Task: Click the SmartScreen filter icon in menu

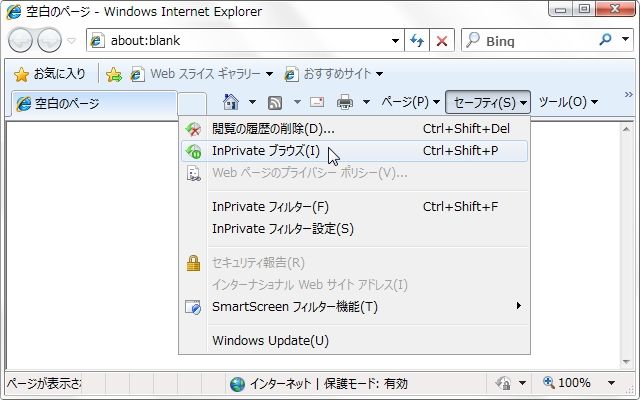Action: (193, 307)
